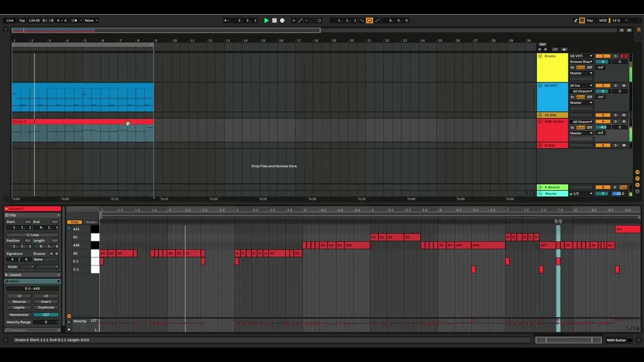Toggle solo on the Drums track

[x=615, y=56]
